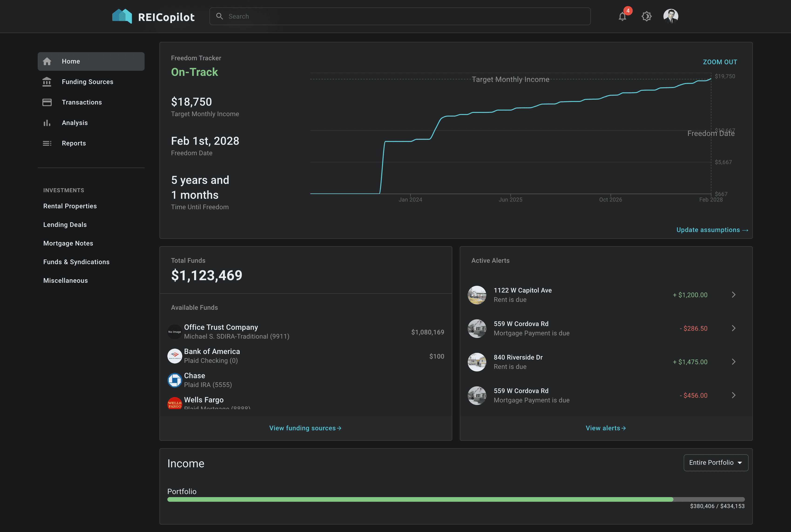Expand the 840 Riverside Dr alert chevron
The image size is (791, 532).
click(733, 362)
